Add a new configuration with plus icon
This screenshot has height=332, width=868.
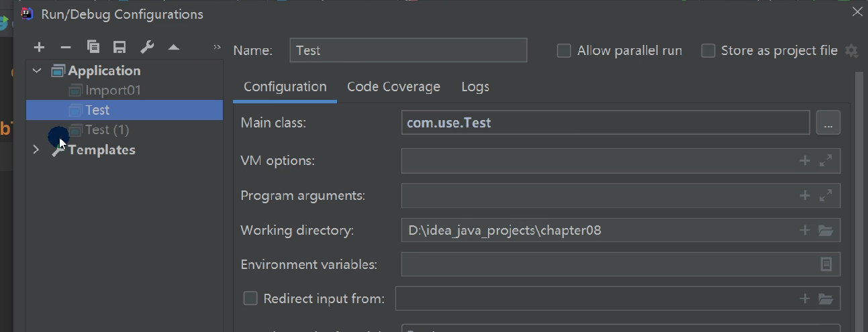[39, 47]
